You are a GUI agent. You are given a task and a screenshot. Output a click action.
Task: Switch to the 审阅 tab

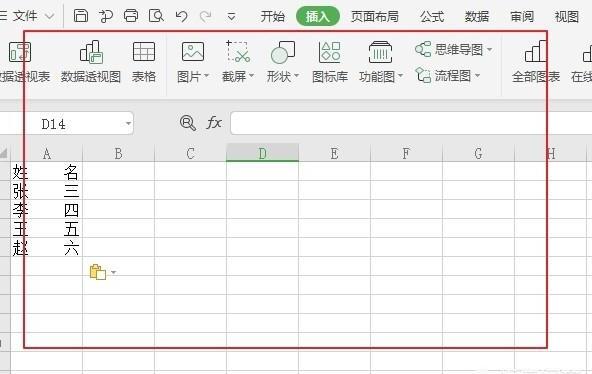tap(522, 16)
